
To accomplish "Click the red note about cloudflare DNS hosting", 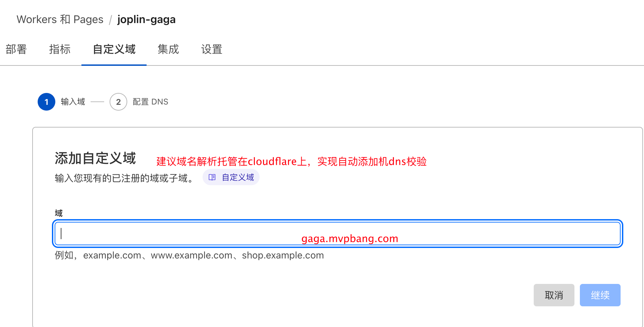I will pyautogui.click(x=291, y=161).
